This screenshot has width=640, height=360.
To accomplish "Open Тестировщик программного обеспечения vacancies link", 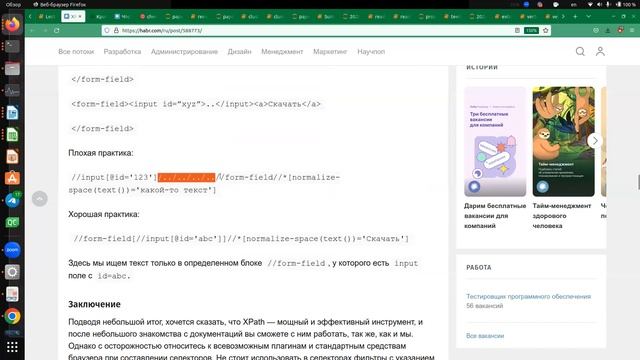I will [529, 296].
